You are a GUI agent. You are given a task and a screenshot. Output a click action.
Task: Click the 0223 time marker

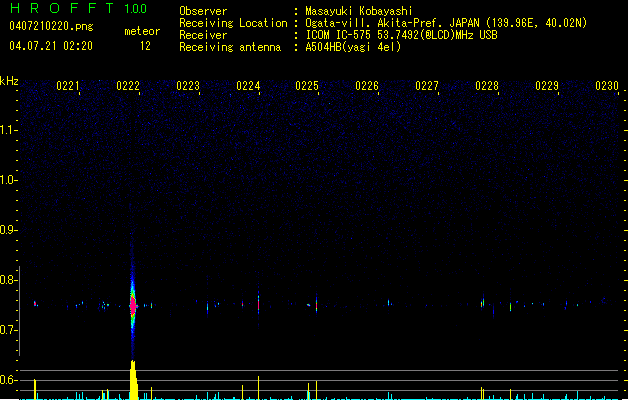pyautogui.click(x=188, y=86)
